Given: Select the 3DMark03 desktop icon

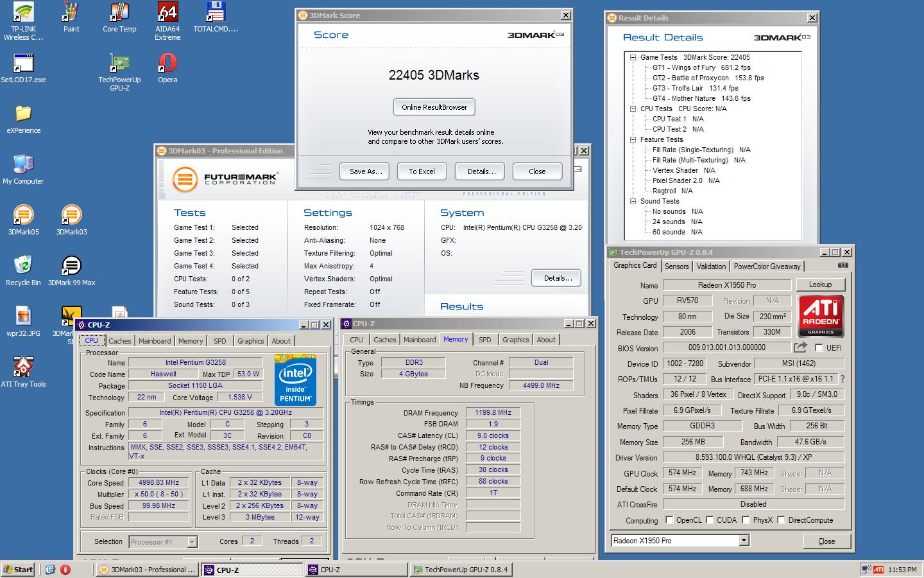Looking at the screenshot, I should 71,220.
